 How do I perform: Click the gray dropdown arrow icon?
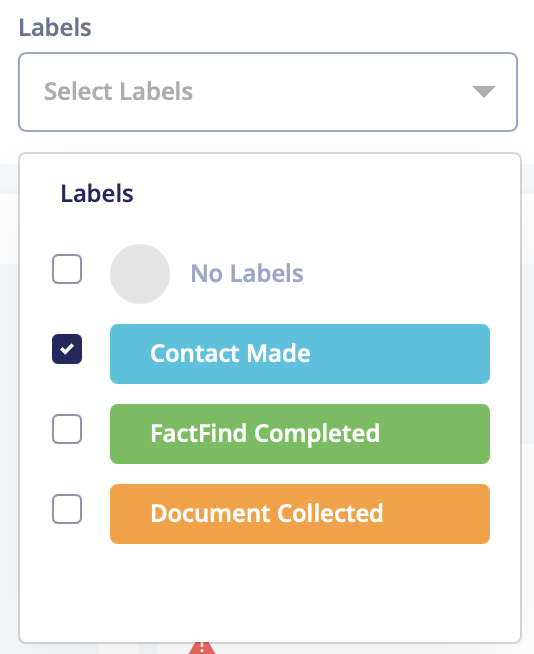[x=484, y=91]
